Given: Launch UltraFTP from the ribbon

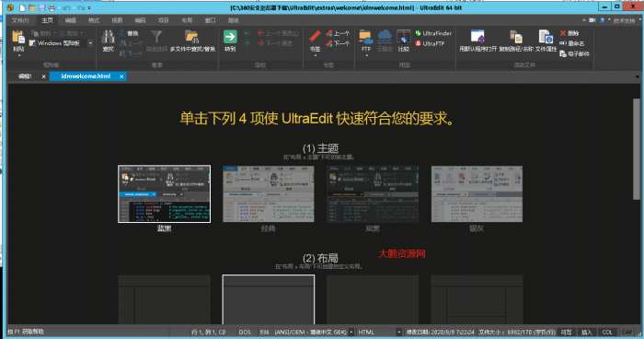Looking at the screenshot, I should [x=430, y=43].
